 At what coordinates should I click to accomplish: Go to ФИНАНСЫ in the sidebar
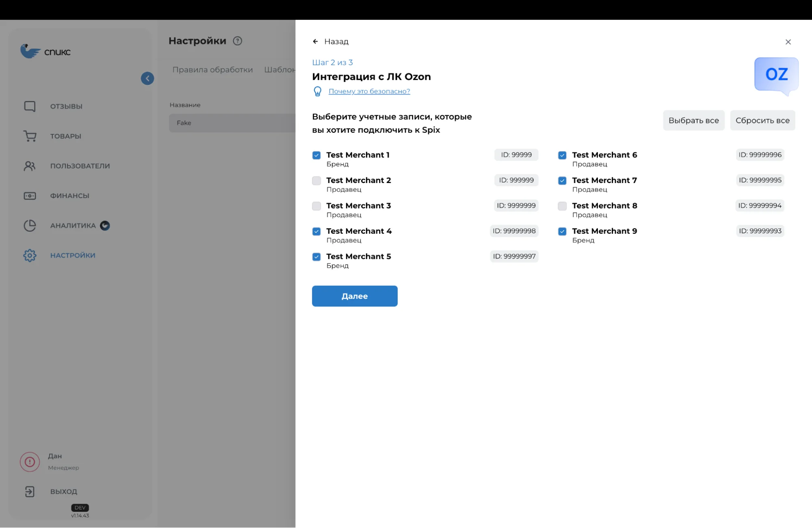click(x=69, y=196)
